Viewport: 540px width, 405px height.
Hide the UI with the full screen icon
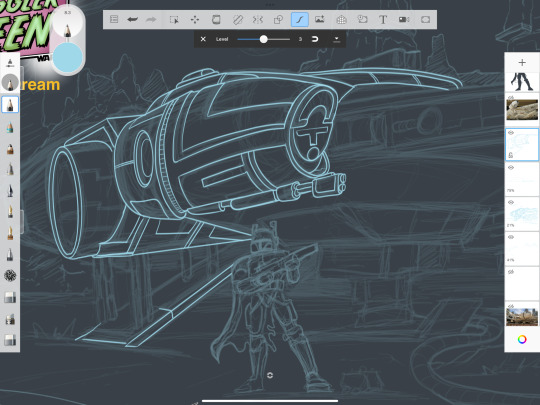425,20
